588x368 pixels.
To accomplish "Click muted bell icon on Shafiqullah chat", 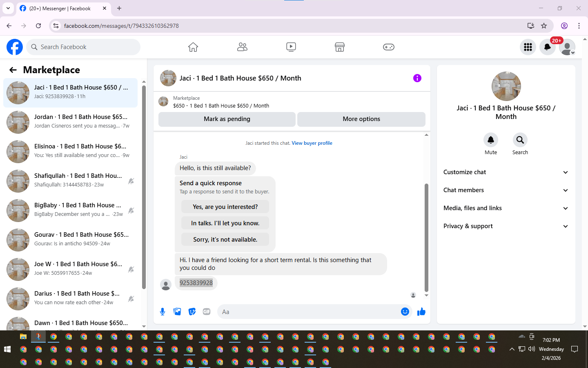I will pos(131,181).
